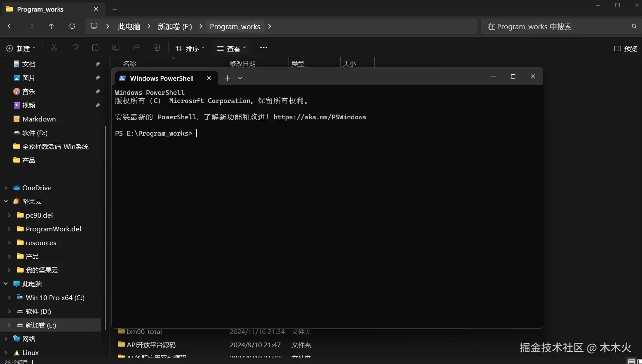Open the 排序 sort dropdown
Image resolution: width=642 pixels, height=364 pixels.
(190, 49)
